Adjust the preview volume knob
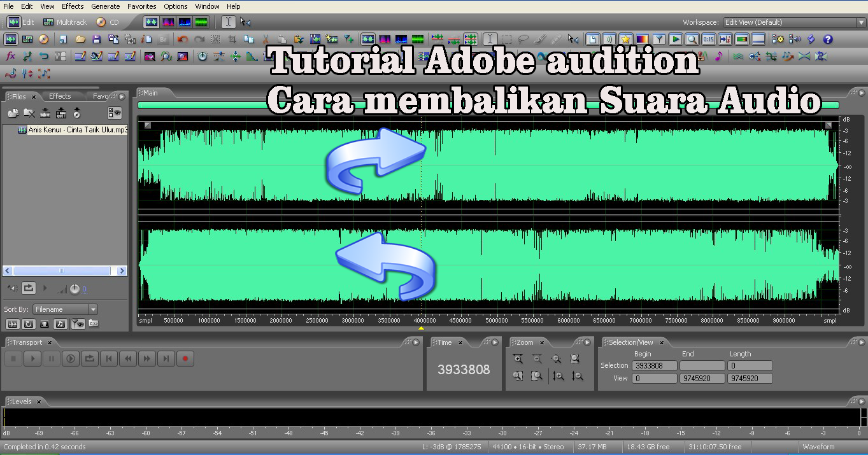 pyautogui.click(x=75, y=289)
